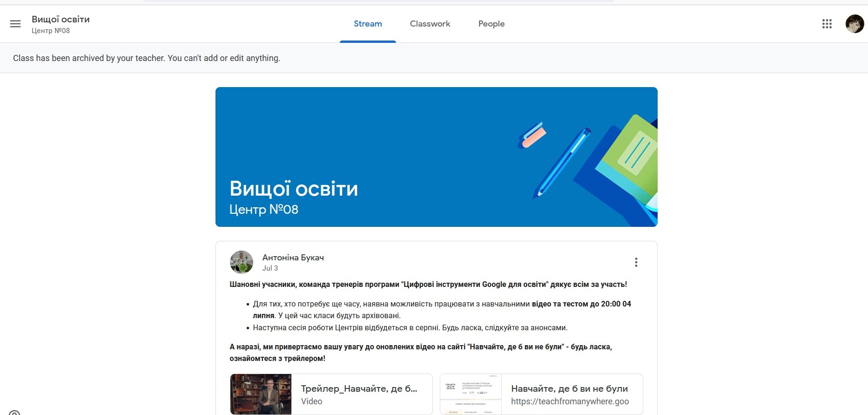The width and height of the screenshot is (868, 415).
Task: Open the trailer video thumbnail
Action: click(261, 394)
